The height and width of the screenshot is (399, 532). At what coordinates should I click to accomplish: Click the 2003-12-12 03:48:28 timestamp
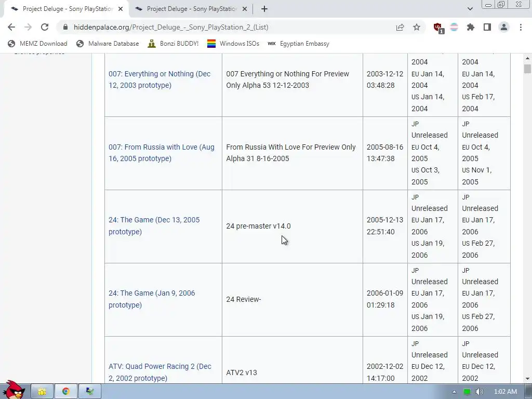tap(385, 79)
